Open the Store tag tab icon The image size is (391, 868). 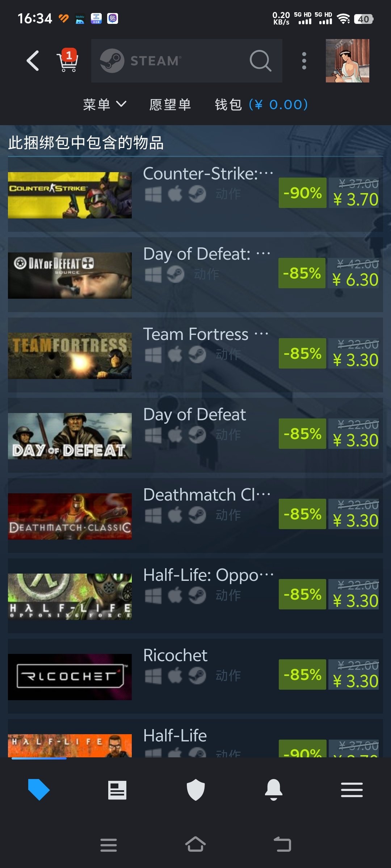tap(39, 790)
